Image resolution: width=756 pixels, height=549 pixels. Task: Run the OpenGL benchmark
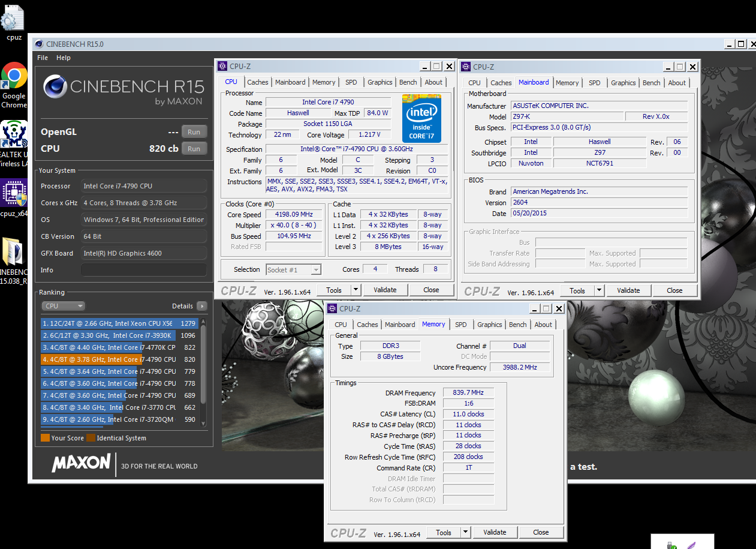click(194, 132)
